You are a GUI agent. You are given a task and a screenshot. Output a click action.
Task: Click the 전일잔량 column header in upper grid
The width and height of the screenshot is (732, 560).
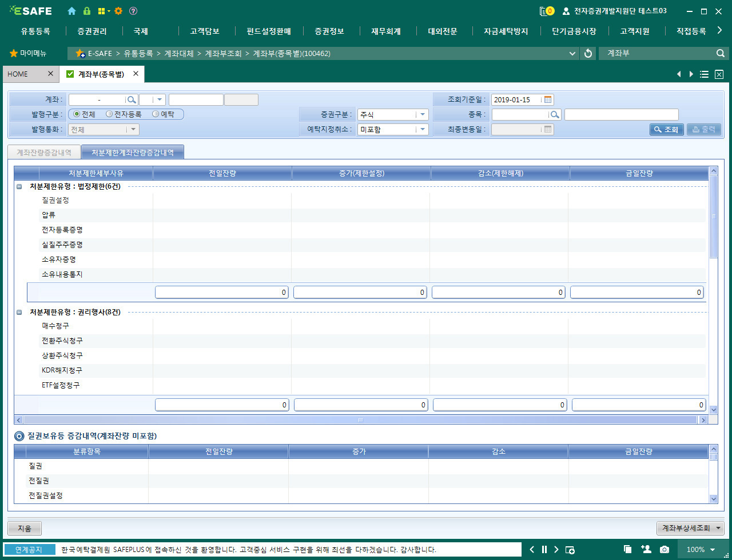point(222,173)
